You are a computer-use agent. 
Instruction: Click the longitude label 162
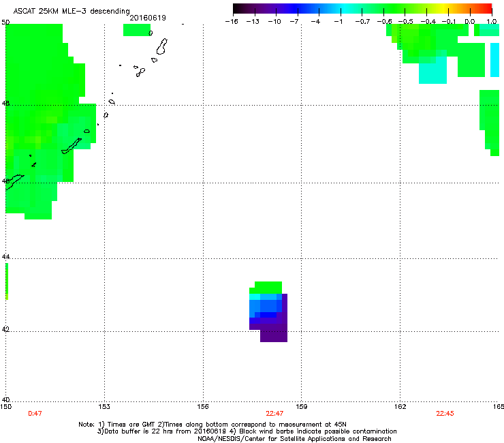tap(400, 407)
